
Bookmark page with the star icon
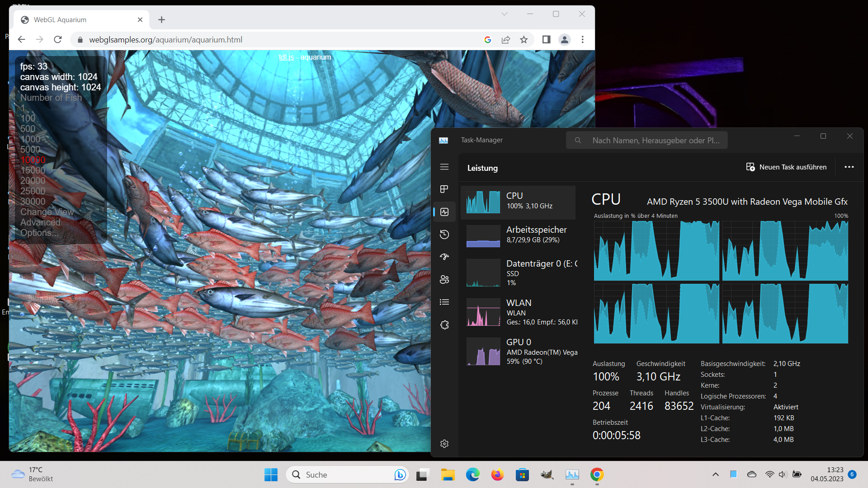click(x=524, y=40)
